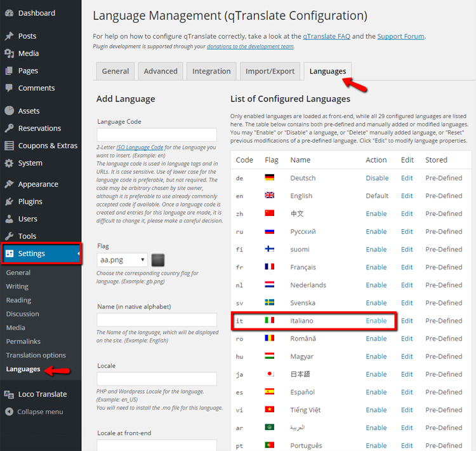Click the Chinese flag in the zh row
Screen dimensions: 476x451
[269, 213]
